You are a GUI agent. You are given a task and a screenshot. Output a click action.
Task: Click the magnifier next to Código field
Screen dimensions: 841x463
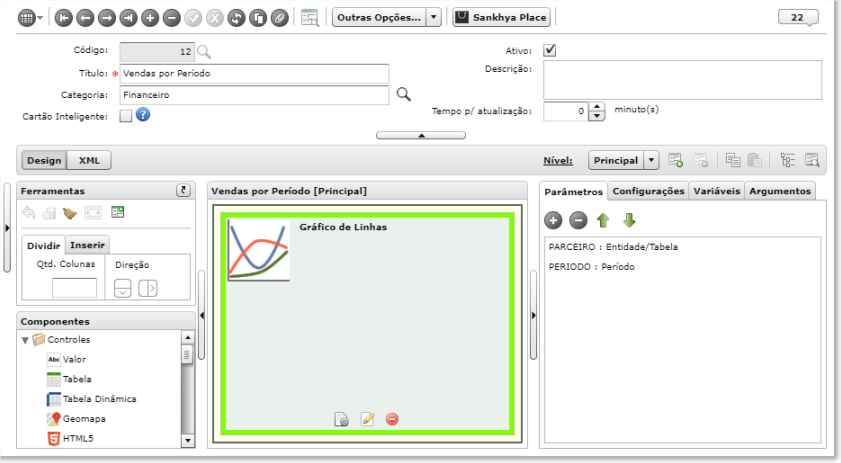[204, 52]
